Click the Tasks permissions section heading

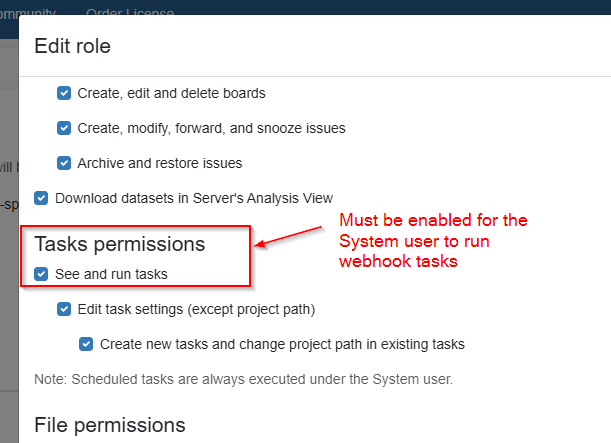pyautogui.click(x=119, y=243)
